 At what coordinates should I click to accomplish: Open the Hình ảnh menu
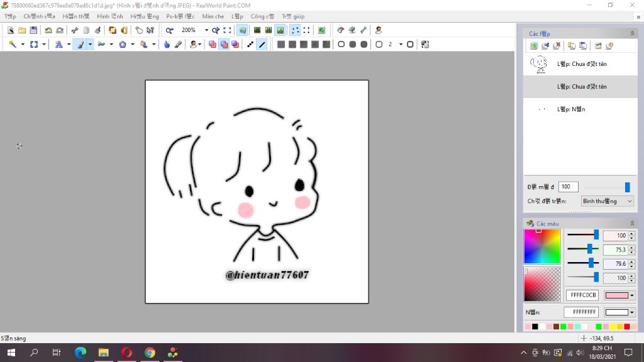109,16
